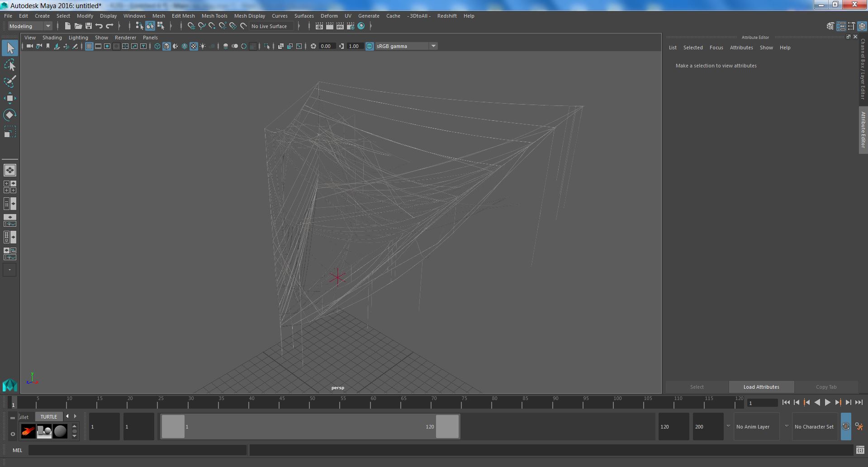868x467 pixels.
Task: Go to the end of playback range
Action: [859, 402]
